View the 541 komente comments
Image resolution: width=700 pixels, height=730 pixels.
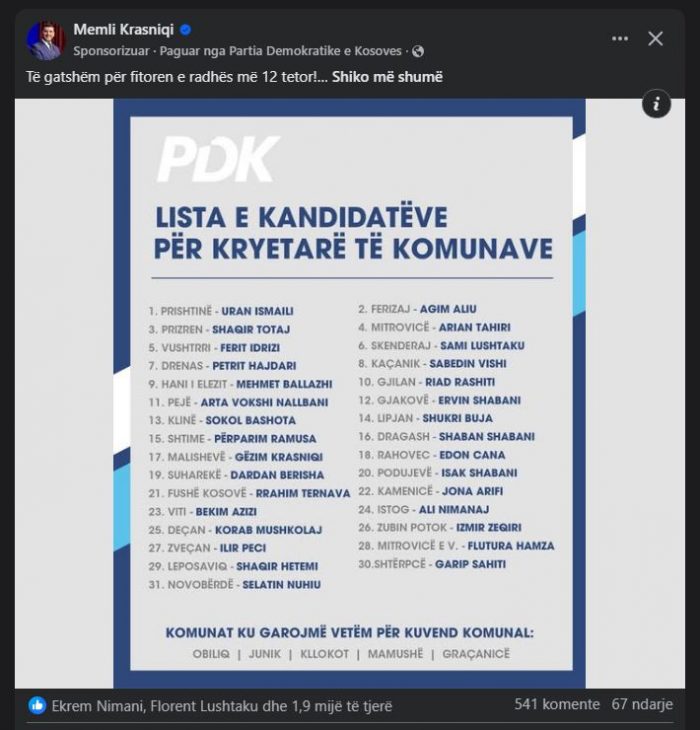tap(557, 704)
